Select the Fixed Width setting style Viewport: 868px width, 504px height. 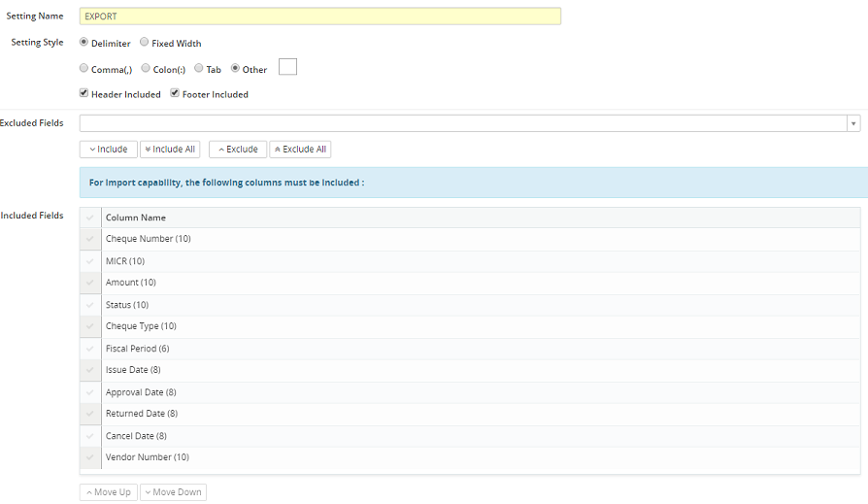145,43
